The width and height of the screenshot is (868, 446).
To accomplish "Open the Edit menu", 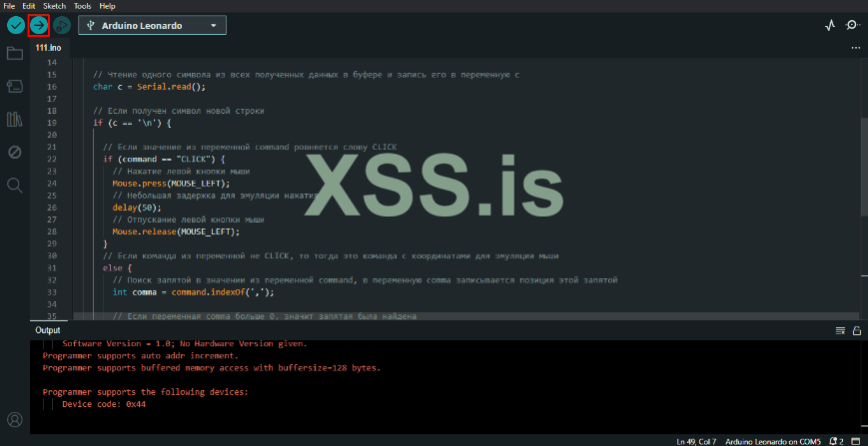I will (29, 6).
